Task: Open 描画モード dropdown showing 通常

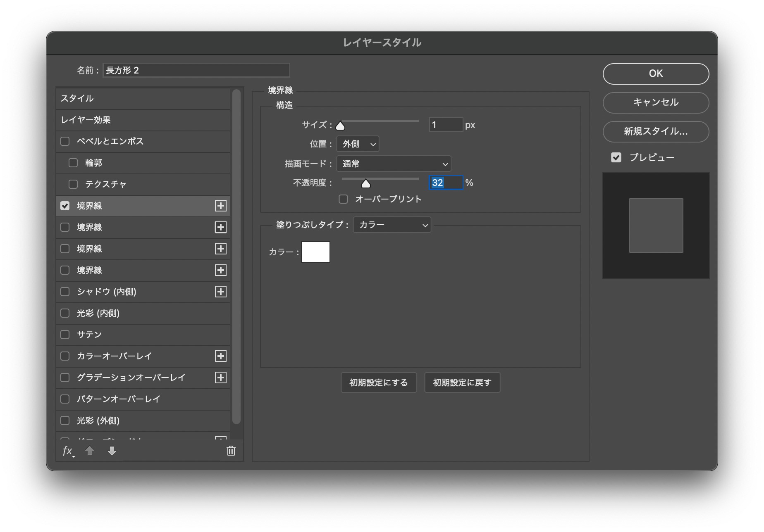Action: pos(394,164)
